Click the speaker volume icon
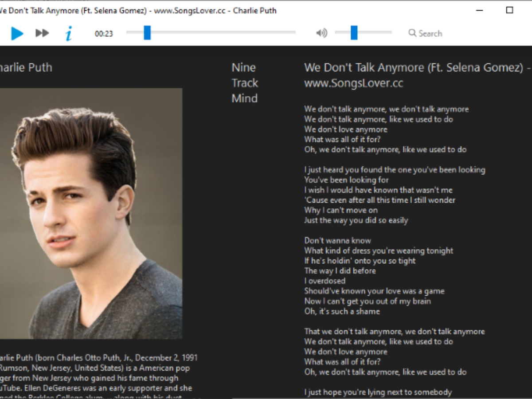This screenshot has width=532, height=399. [x=321, y=33]
